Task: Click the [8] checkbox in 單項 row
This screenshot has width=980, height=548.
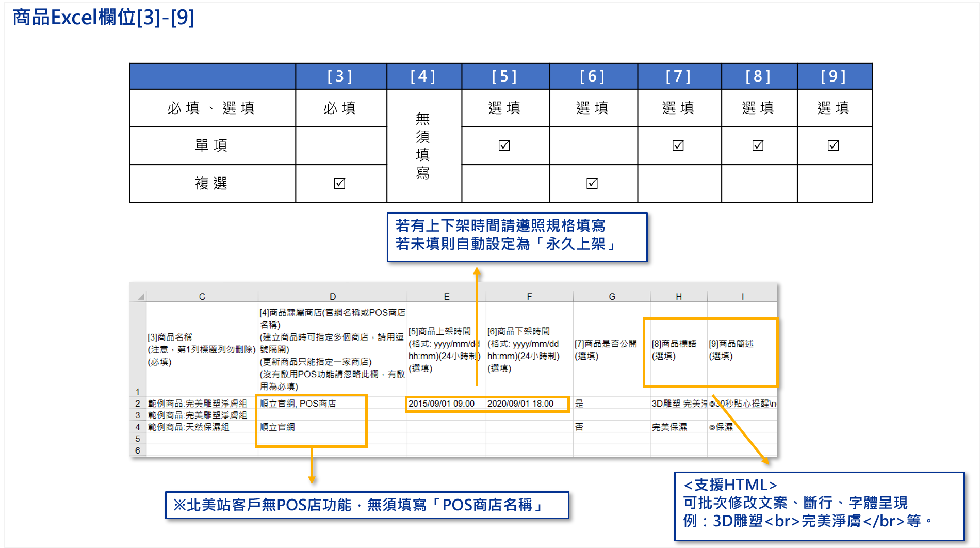Action: tap(758, 146)
